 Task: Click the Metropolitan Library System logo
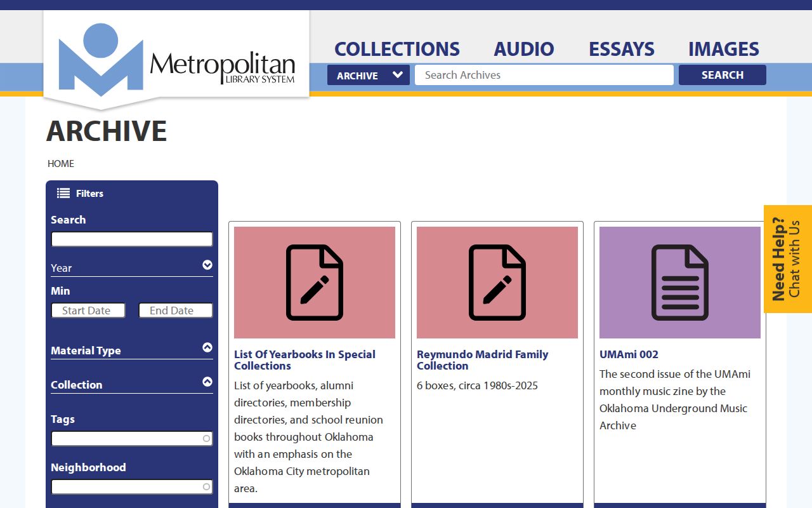(177, 60)
